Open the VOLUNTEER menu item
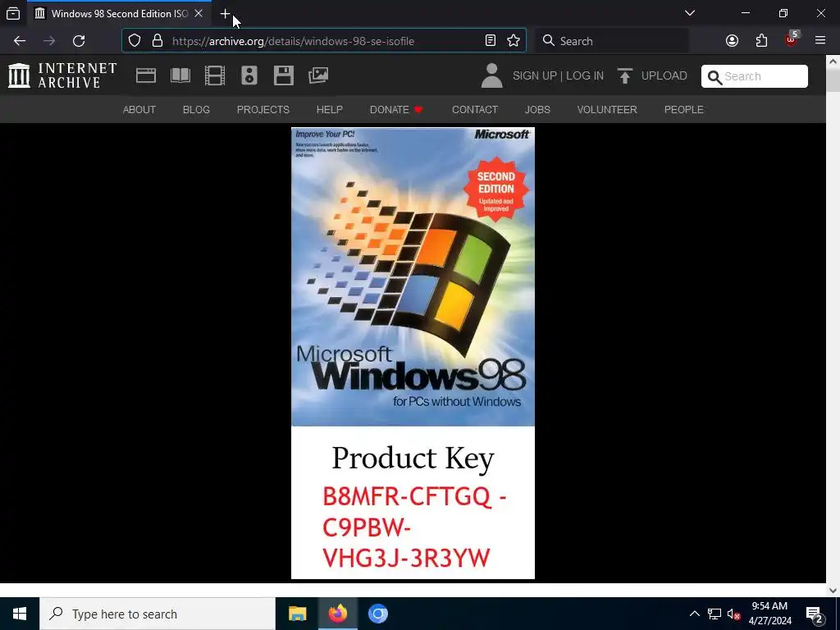The height and width of the screenshot is (630, 840). [x=607, y=110]
